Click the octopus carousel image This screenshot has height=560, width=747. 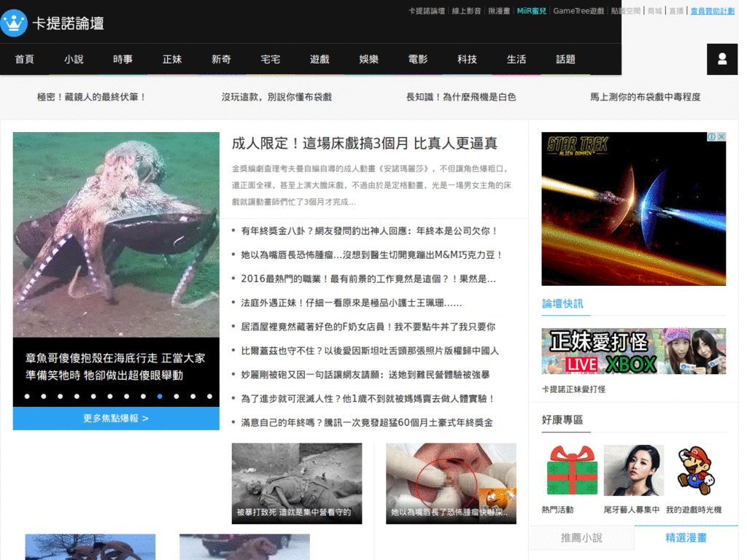116,234
